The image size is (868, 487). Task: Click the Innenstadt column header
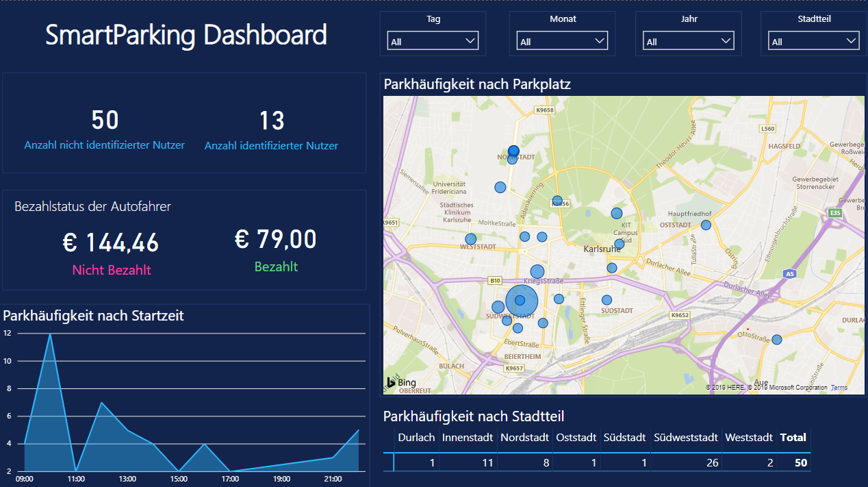(x=468, y=437)
